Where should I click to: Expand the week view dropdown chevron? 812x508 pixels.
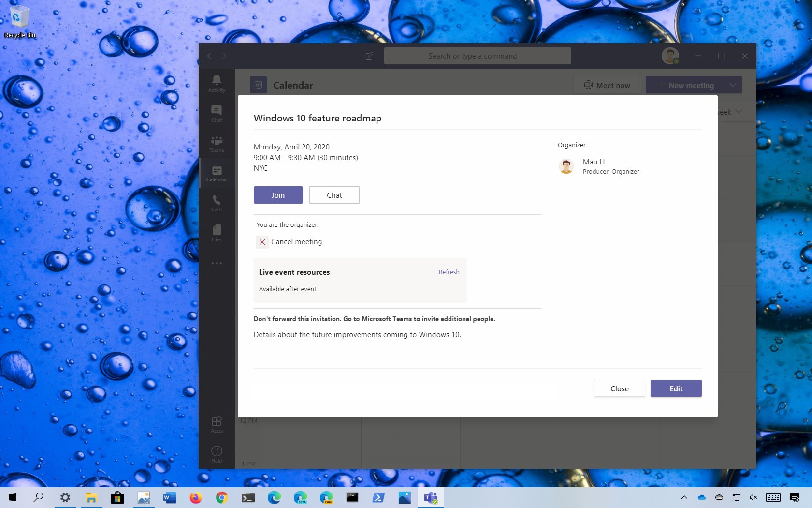(739, 112)
